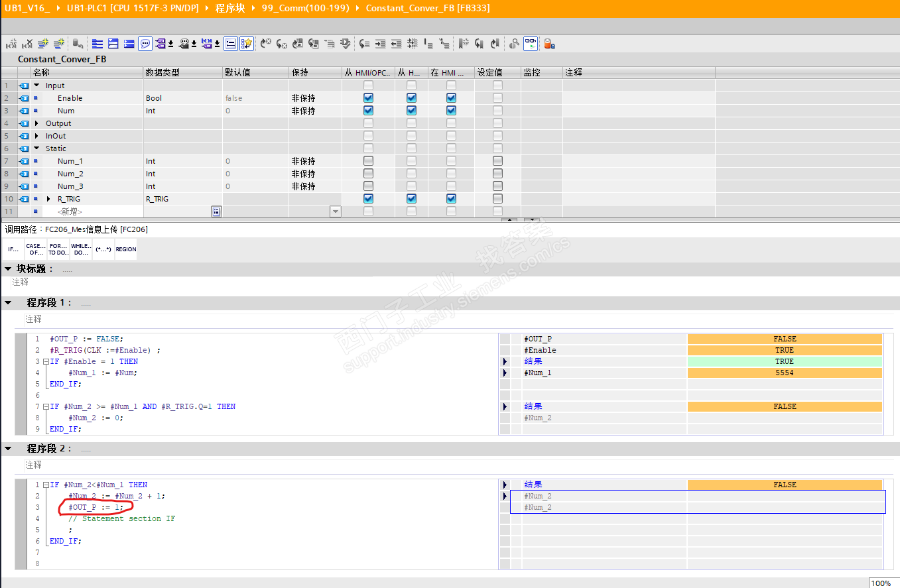Click the speech bubble comment toolbar icon
The image size is (900, 588).
tap(145, 44)
